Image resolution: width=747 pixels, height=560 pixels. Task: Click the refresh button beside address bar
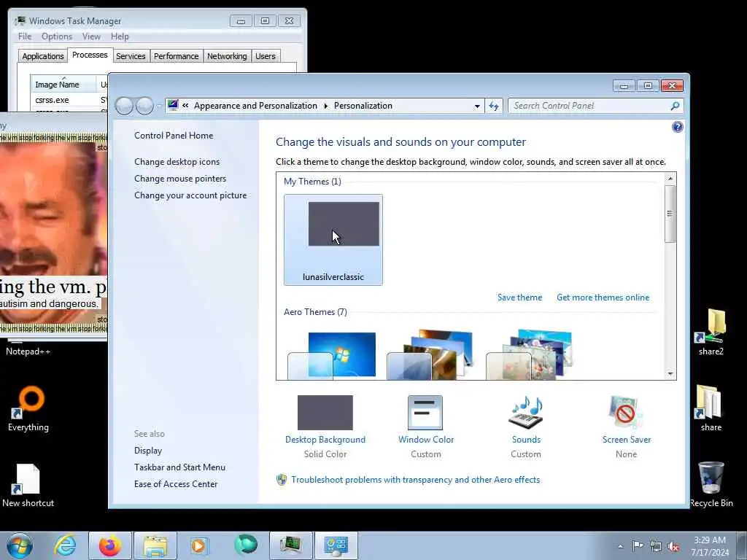[x=494, y=106]
